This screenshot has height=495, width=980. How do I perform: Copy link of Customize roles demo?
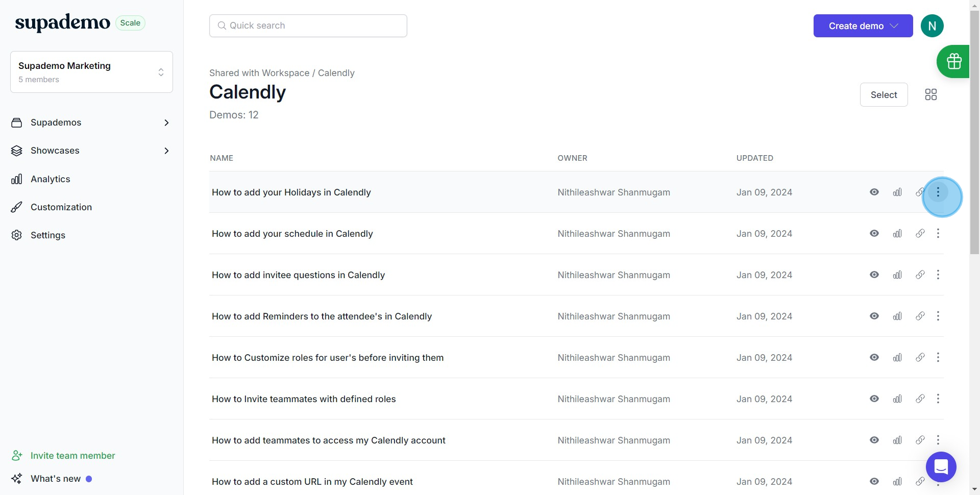920,357
